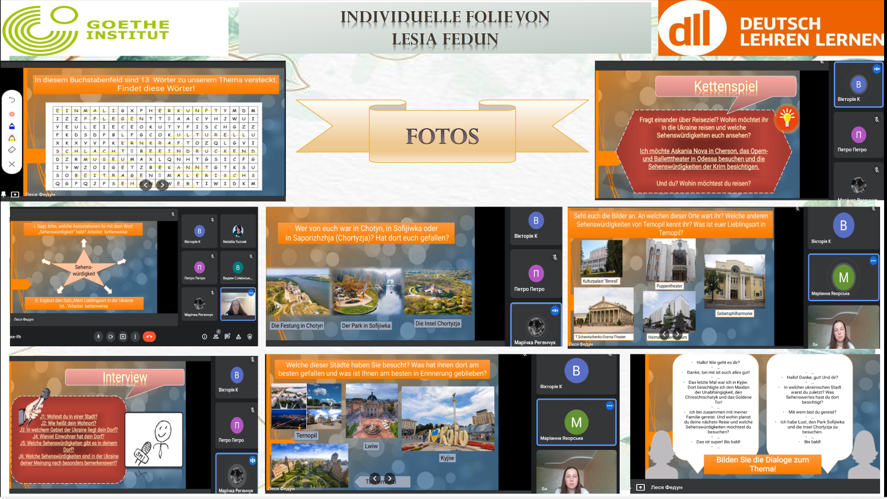Toggle microphone in the meeting control bar
887x499 pixels.
click(x=98, y=337)
